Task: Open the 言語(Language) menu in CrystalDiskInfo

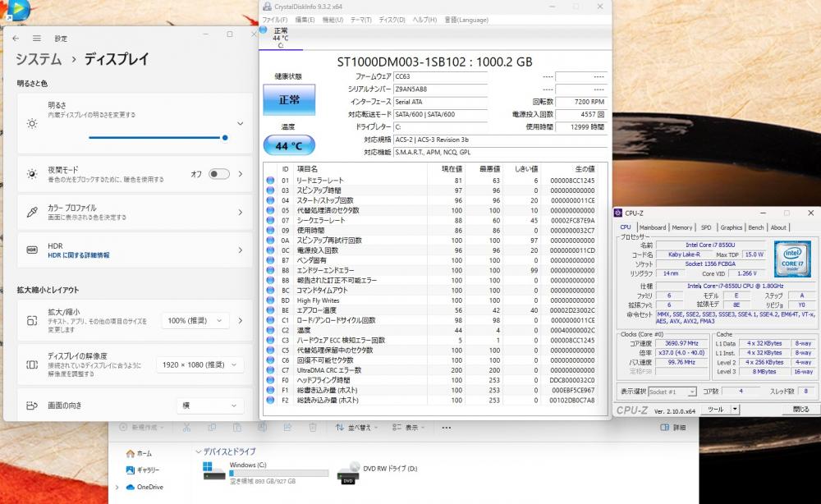Action: (x=466, y=20)
